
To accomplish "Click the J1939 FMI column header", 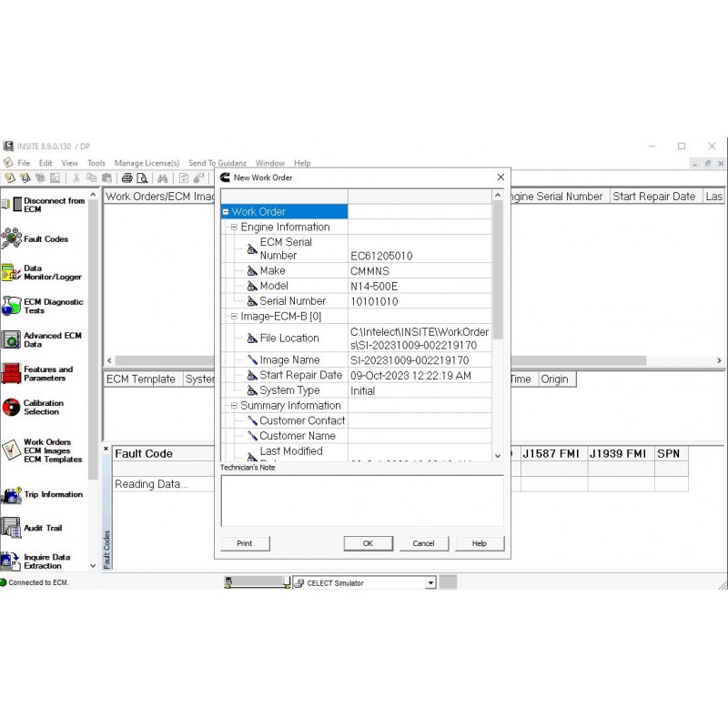I will click(621, 453).
